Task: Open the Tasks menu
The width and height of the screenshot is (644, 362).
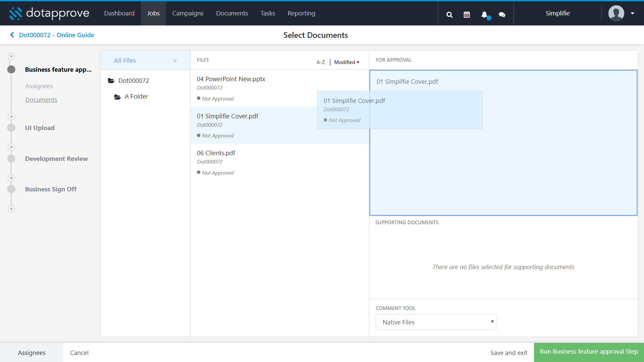Action: point(268,13)
